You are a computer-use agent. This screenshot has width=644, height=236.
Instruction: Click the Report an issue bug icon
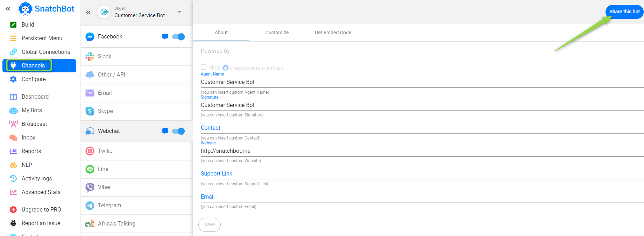point(13,223)
